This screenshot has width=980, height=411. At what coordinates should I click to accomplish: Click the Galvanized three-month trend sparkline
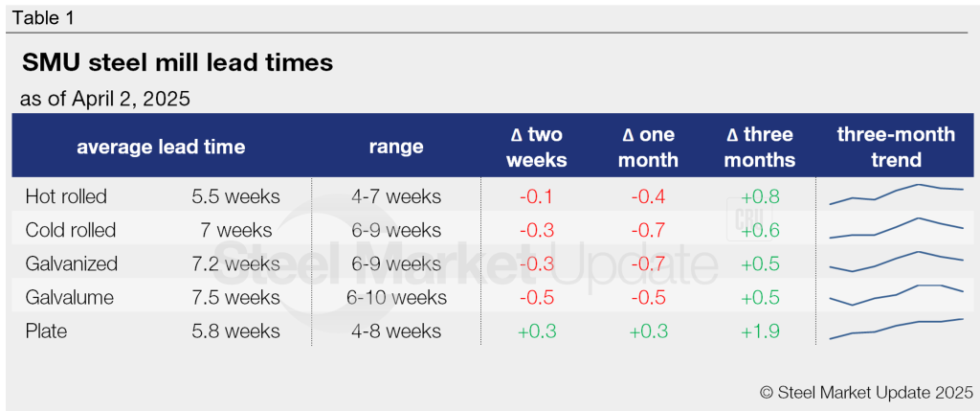[896, 262]
